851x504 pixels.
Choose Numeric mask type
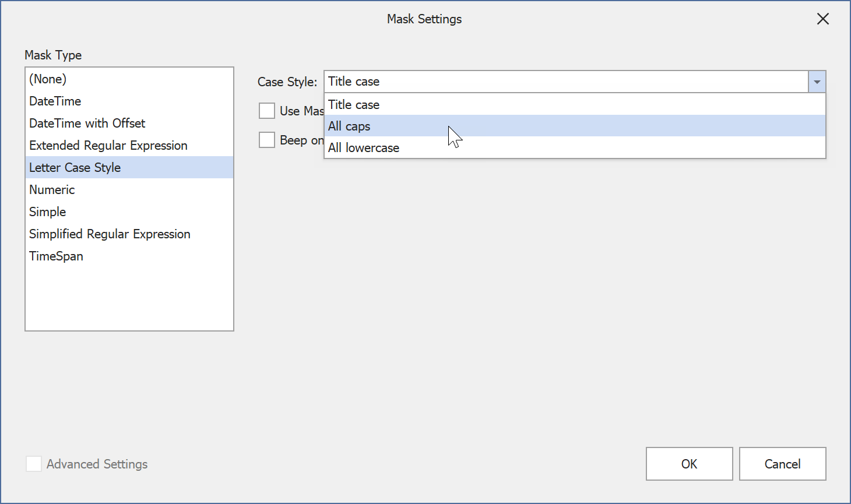[52, 190]
